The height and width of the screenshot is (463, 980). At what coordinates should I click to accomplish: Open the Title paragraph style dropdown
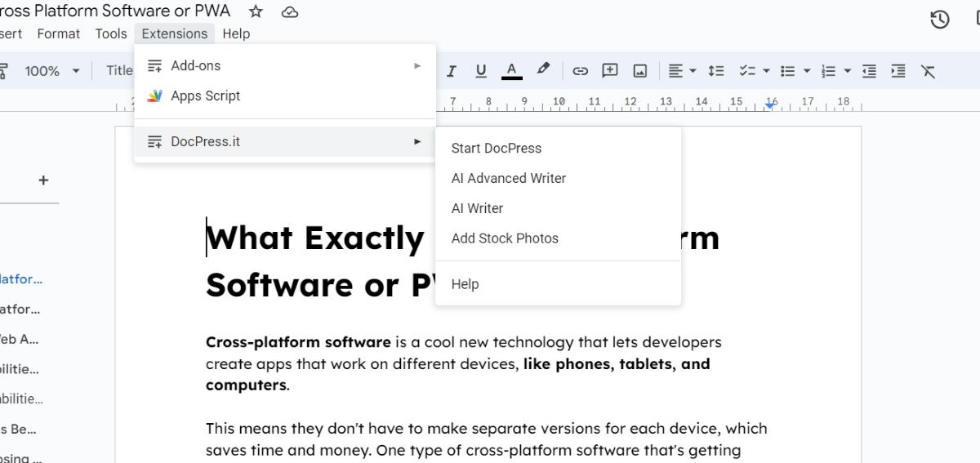[119, 71]
